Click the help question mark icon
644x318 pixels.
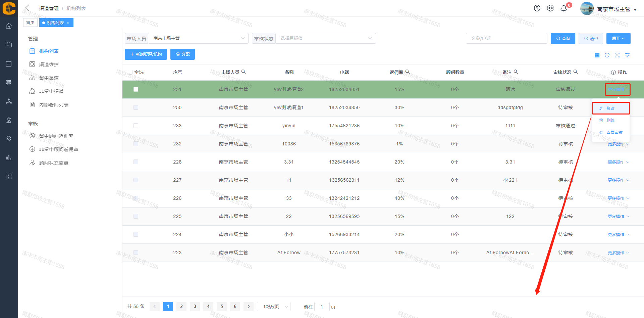pyautogui.click(x=537, y=8)
